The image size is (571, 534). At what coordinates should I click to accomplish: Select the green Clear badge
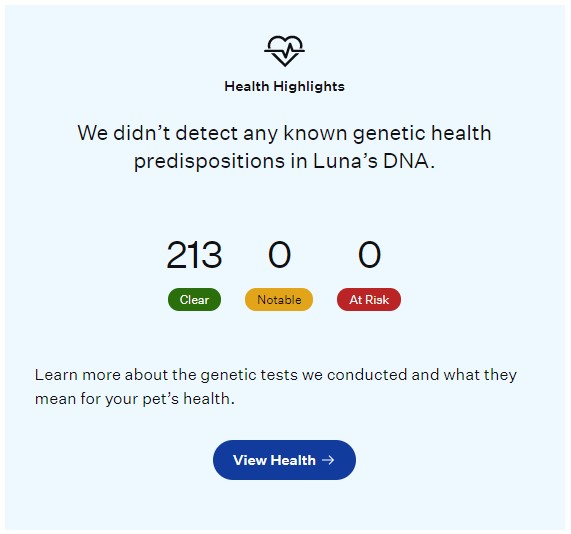pos(194,299)
